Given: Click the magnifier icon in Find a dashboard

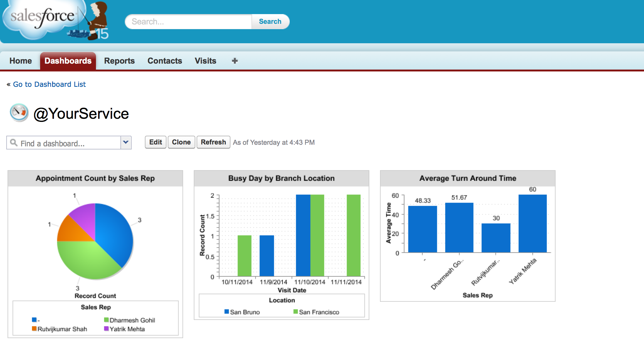Looking at the screenshot, I should click(x=14, y=143).
